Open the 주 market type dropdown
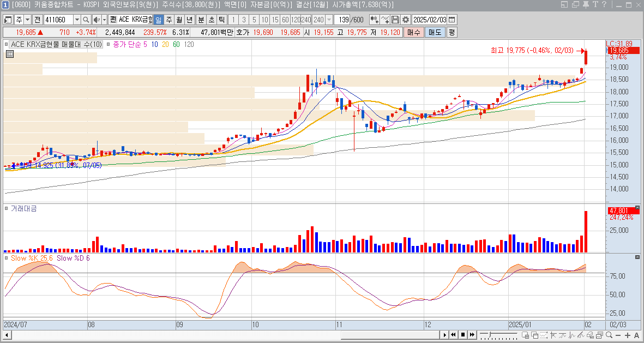 click(27, 20)
